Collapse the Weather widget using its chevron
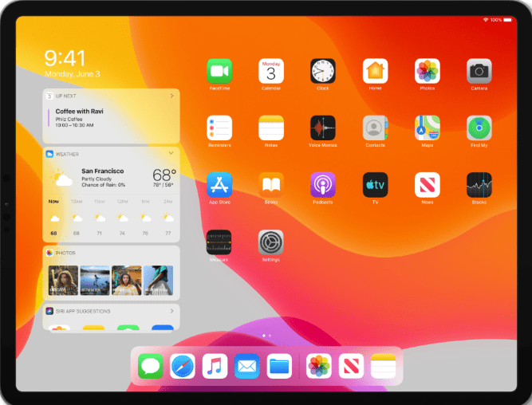This screenshot has height=405, width=532. click(171, 153)
